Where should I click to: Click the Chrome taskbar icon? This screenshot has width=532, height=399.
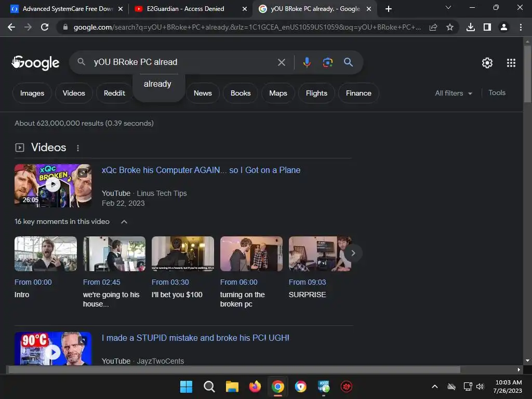click(278, 387)
